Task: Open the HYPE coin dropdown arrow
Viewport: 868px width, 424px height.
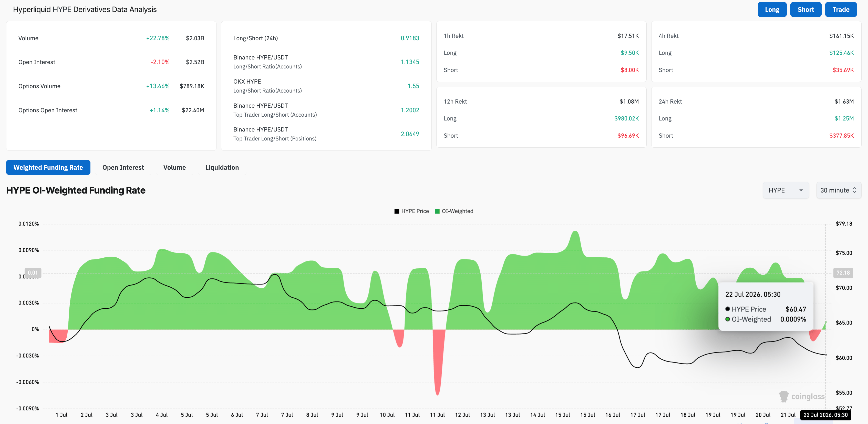Action: pos(801,190)
